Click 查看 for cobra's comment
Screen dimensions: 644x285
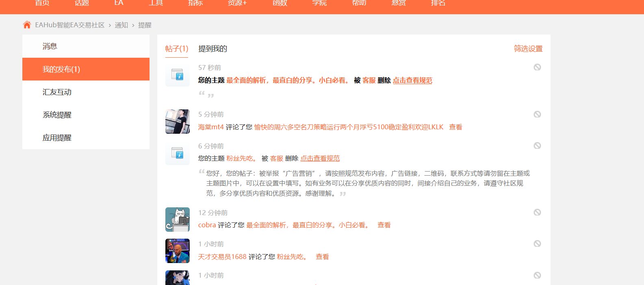coord(384,225)
